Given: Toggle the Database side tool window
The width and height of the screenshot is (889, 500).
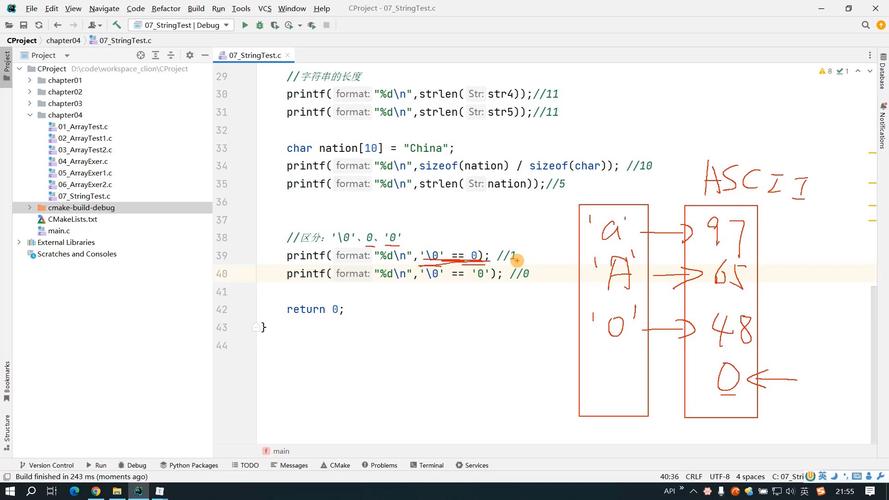Looking at the screenshot, I should pyautogui.click(x=882, y=76).
